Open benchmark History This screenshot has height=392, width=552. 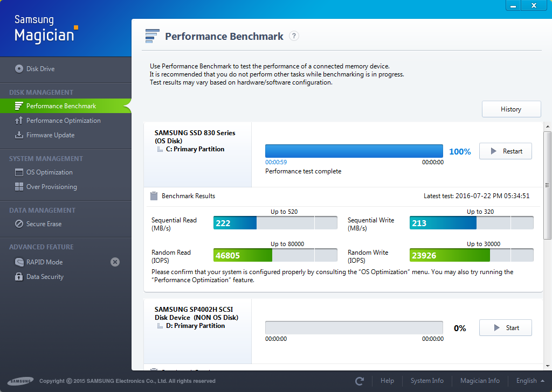pos(511,109)
